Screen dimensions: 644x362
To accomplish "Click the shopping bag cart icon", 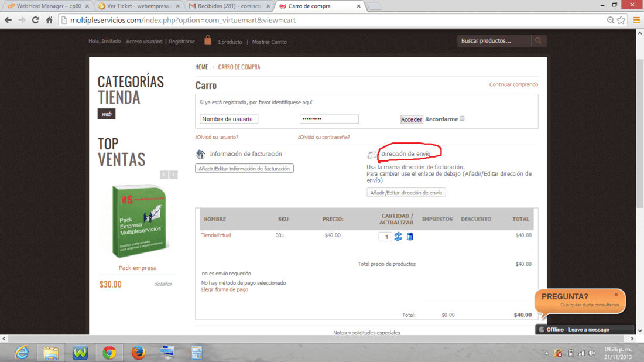I will 208,40.
